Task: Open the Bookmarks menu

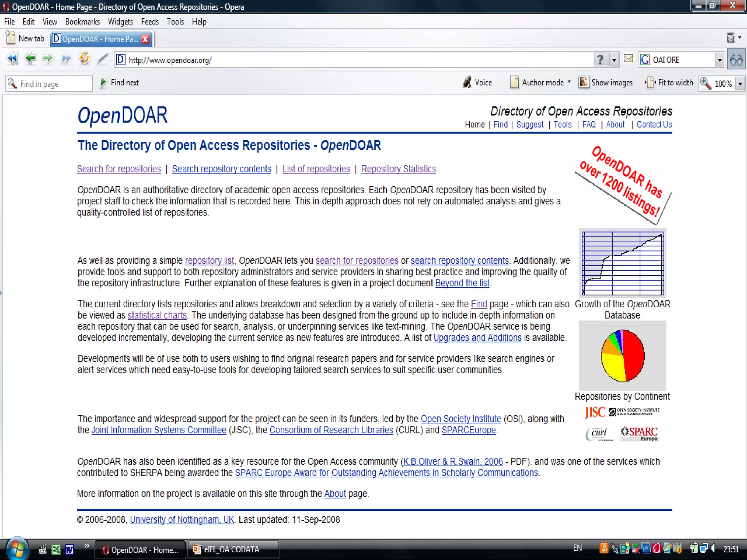Action: [82, 22]
